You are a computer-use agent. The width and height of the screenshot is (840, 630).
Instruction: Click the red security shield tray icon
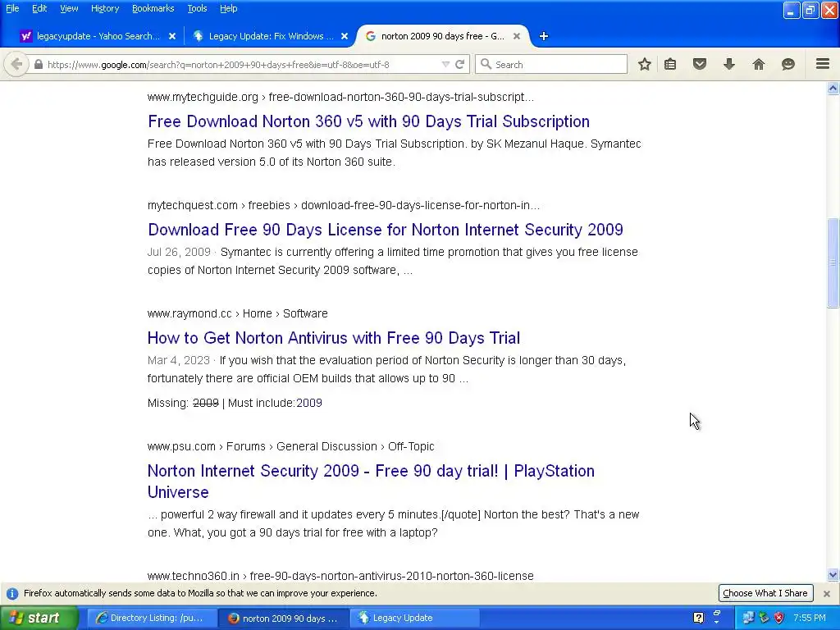pyautogui.click(x=779, y=618)
